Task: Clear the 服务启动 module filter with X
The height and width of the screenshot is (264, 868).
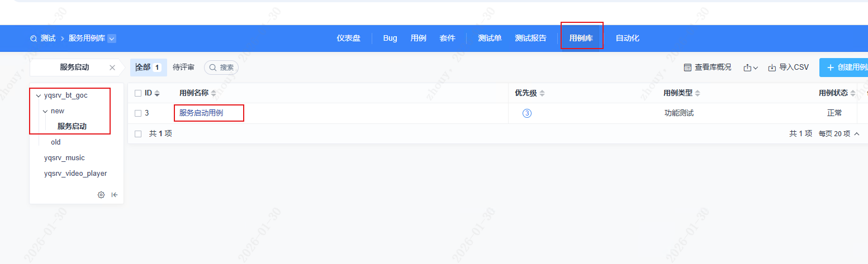Action: coord(112,68)
